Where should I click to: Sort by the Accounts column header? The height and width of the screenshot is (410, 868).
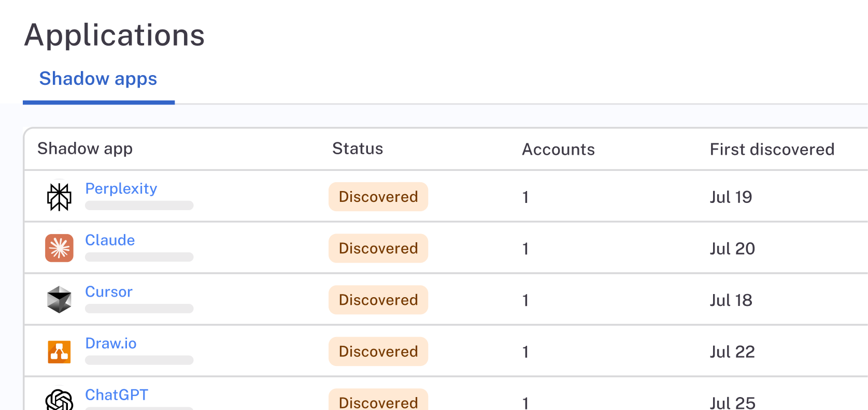tap(558, 150)
